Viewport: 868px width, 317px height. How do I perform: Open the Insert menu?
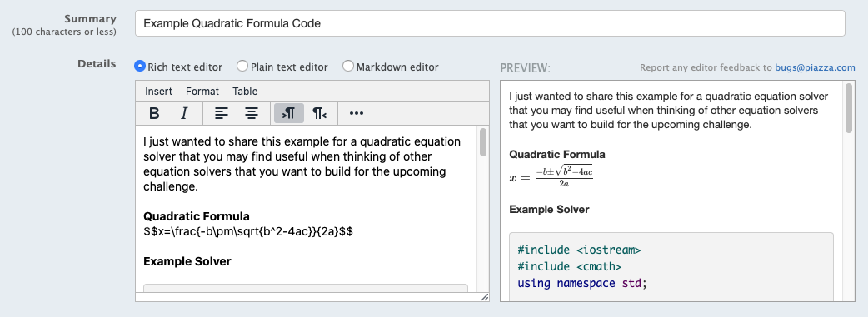coord(159,92)
